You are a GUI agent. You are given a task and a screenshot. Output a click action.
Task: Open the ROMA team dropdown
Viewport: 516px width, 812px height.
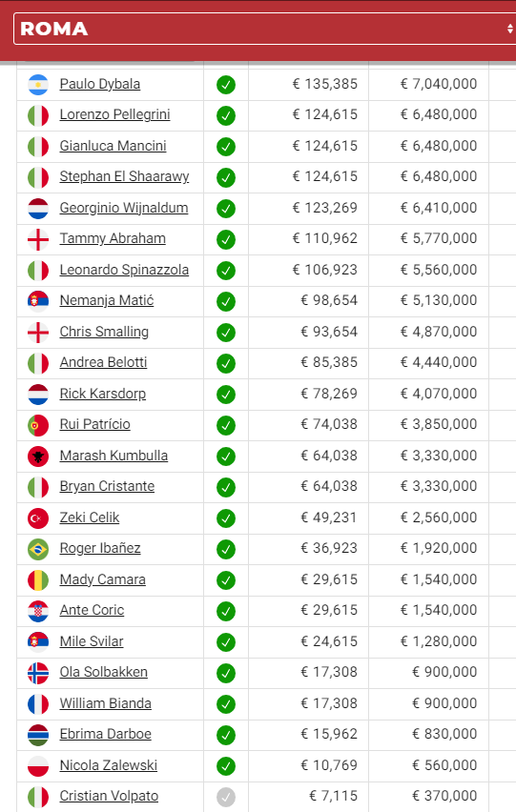point(265,29)
